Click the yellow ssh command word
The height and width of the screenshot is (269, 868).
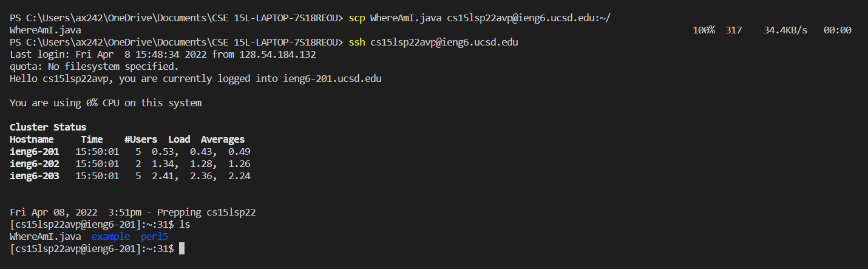click(x=357, y=43)
